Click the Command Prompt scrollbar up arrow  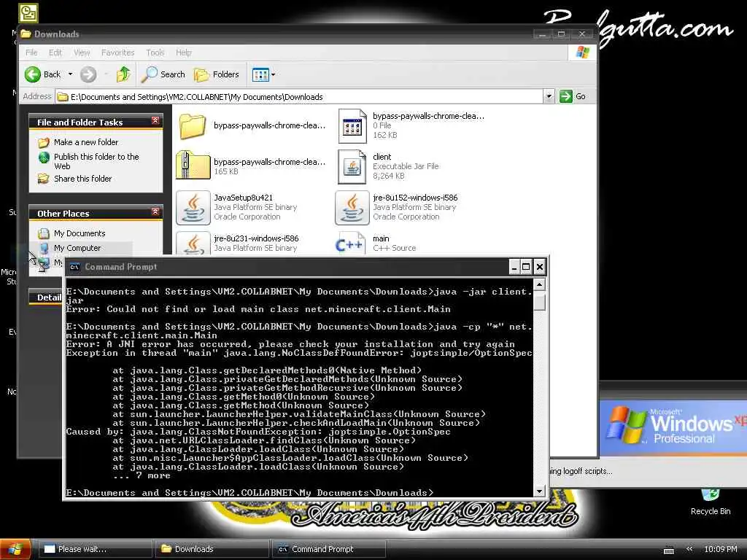539,285
